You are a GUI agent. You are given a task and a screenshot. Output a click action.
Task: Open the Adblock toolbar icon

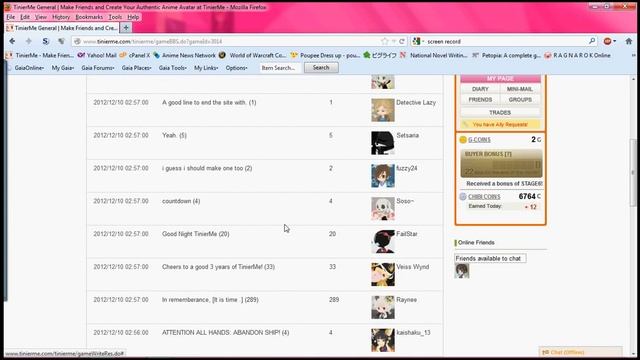pos(607,41)
